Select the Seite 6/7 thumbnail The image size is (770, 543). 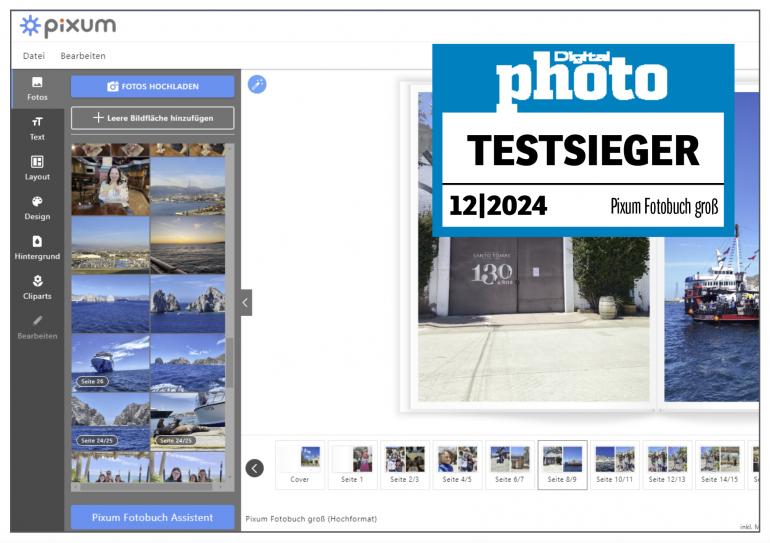coord(510,464)
